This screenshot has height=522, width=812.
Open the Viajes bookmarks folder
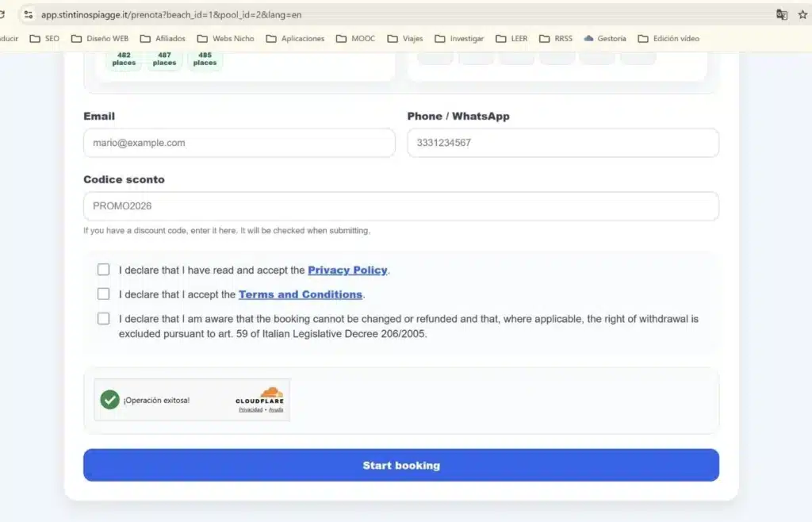405,38
